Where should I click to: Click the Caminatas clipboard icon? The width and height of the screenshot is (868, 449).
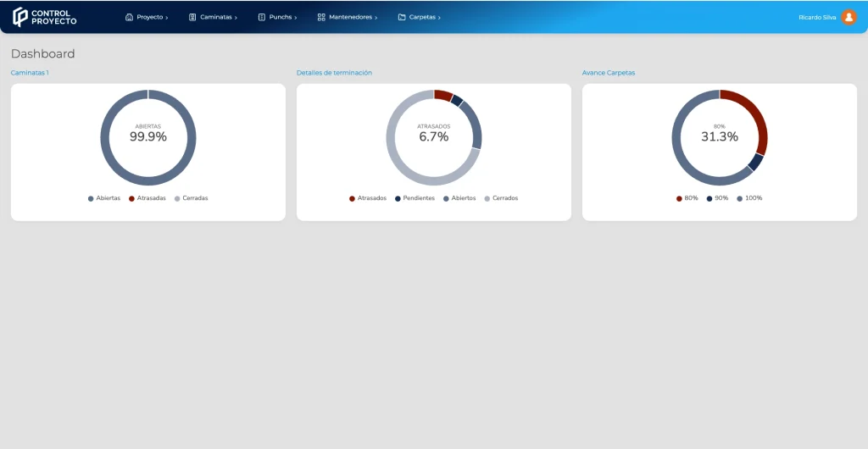click(x=192, y=17)
